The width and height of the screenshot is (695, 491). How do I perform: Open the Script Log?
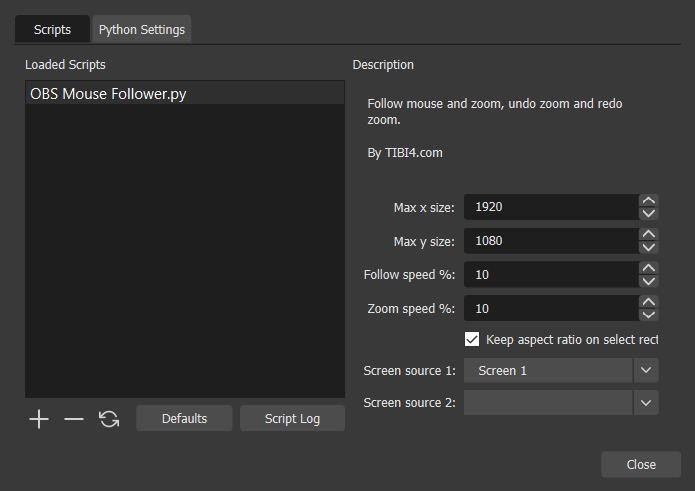pyautogui.click(x=292, y=419)
